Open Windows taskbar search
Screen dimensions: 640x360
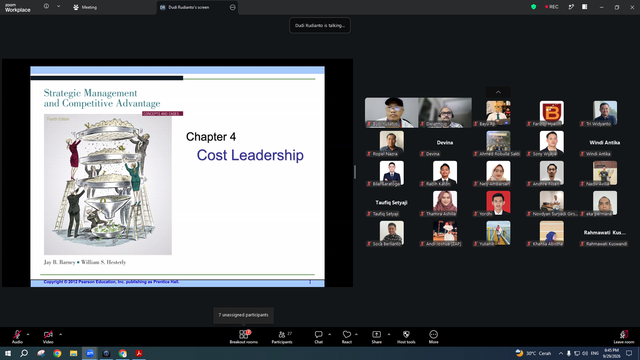(x=24, y=353)
